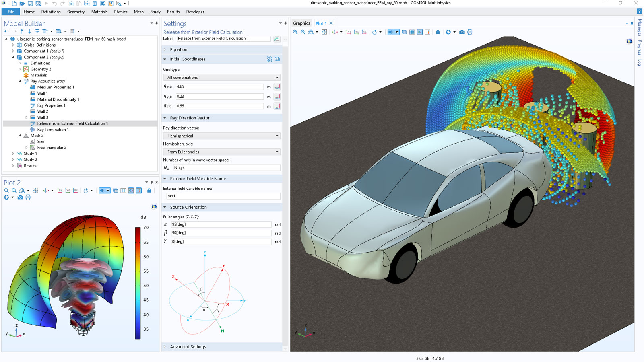This screenshot has width=644, height=362.
Task: Click the Print icon in Plot 2 toolbar
Action: tap(28, 197)
